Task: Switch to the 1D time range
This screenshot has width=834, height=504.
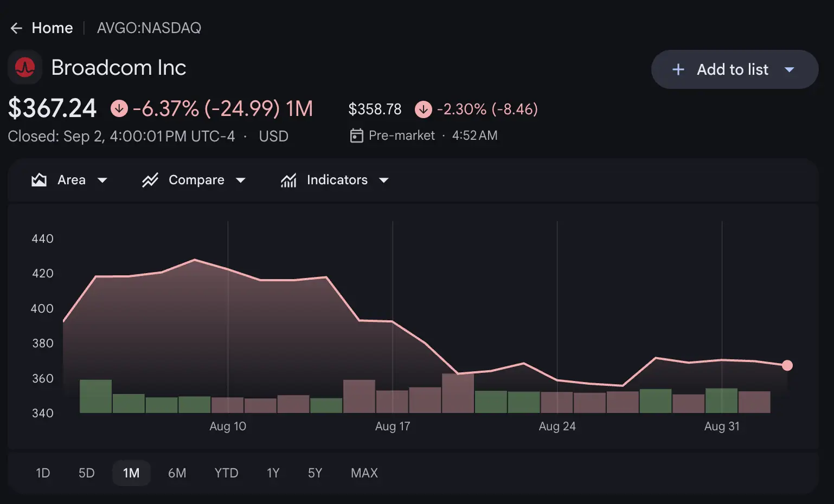Action: tap(43, 473)
